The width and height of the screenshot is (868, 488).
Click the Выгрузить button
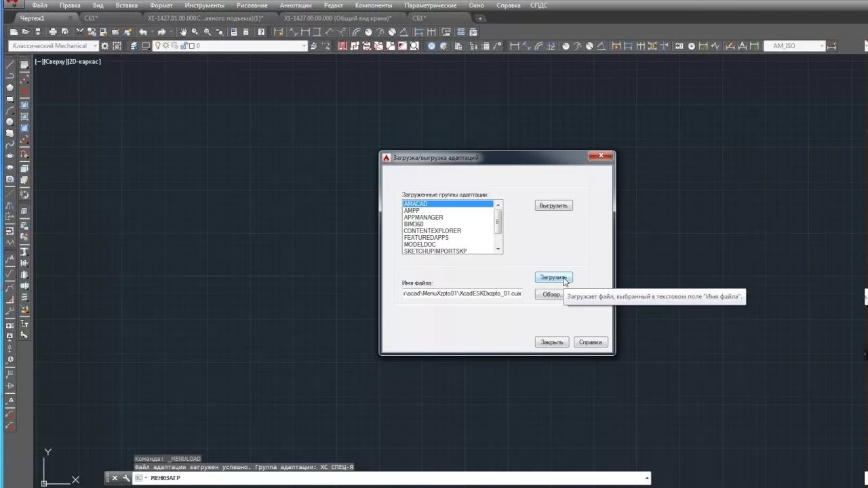point(553,205)
